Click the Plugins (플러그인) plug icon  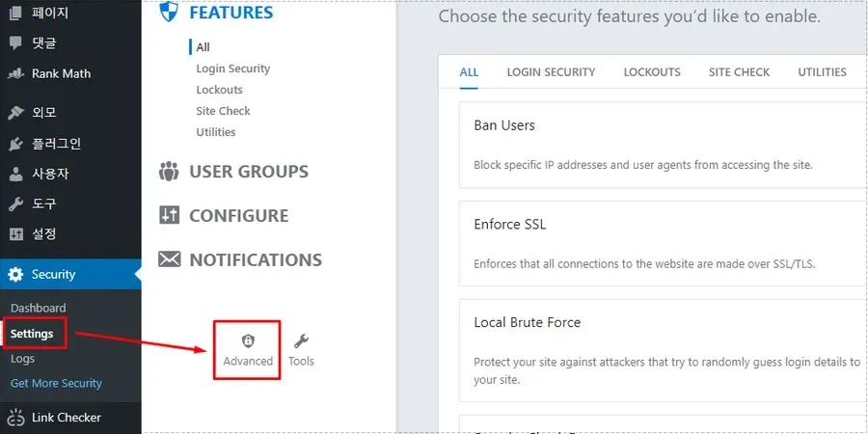(x=16, y=144)
